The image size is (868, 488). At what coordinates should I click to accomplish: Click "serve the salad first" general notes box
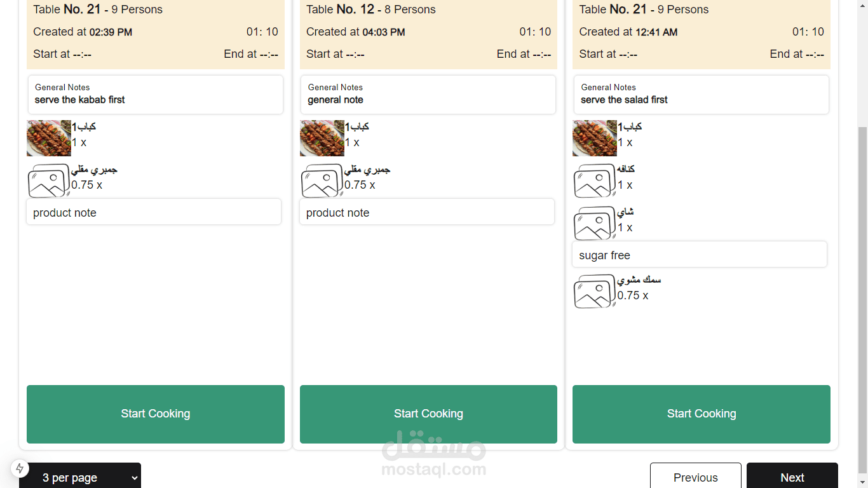click(702, 95)
